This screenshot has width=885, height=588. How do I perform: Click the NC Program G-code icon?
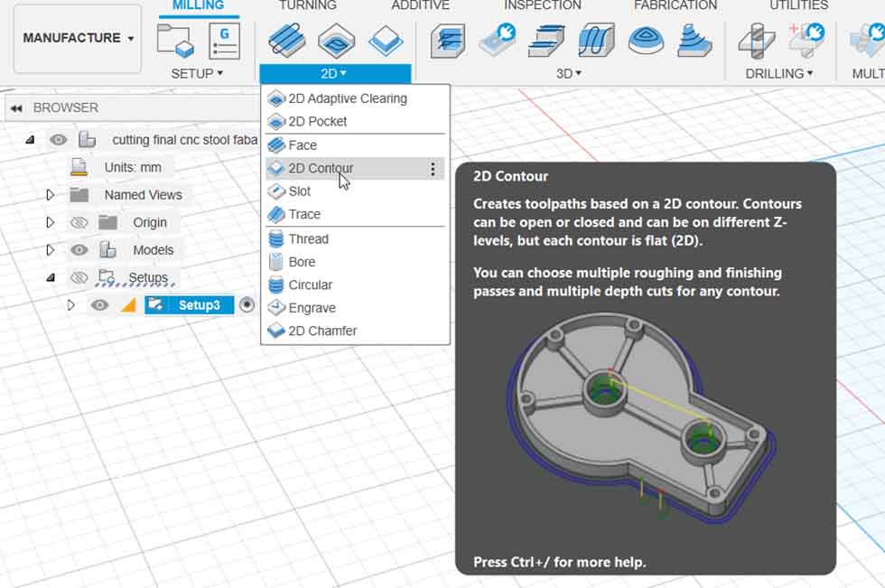(224, 41)
